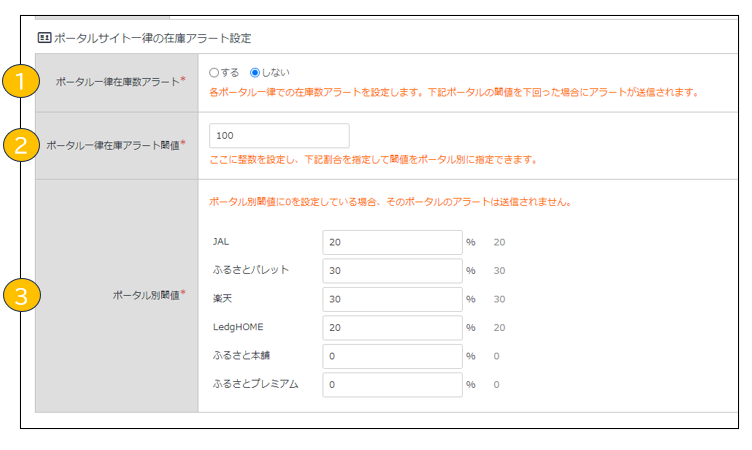This screenshot has height=450, width=752.
Task: Click the yellow number 3 badge
Action: click(x=21, y=295)
